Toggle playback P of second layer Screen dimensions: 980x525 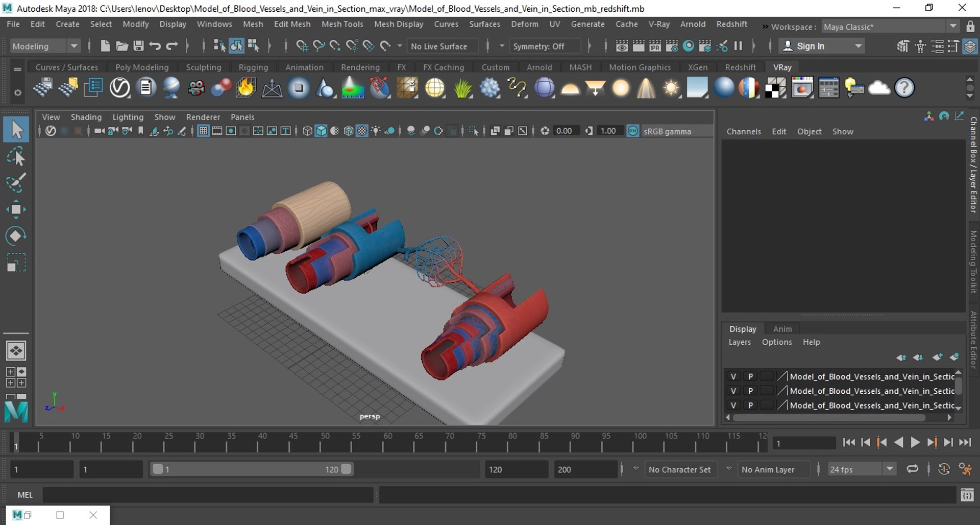point(750,391)
